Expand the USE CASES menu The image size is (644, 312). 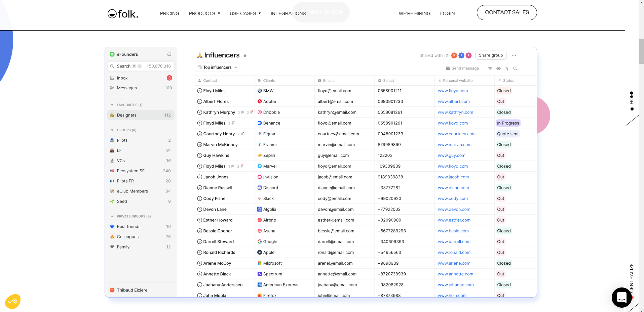(x=245, y=13)
